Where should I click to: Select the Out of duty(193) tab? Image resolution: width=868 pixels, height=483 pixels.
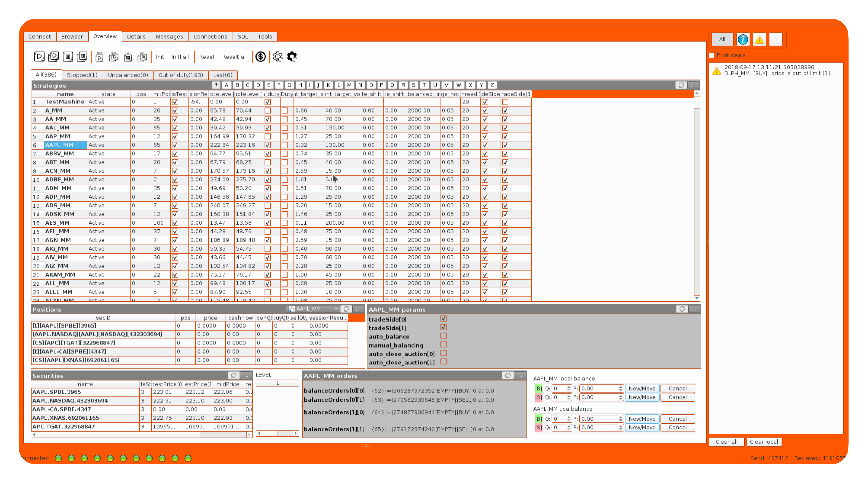(x=181, y=75)
